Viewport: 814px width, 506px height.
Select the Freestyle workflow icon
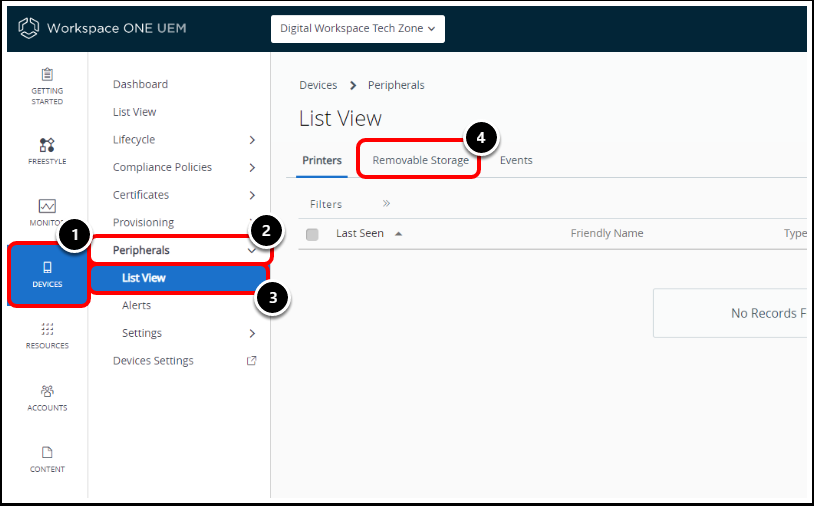click(x=47, y=145)
